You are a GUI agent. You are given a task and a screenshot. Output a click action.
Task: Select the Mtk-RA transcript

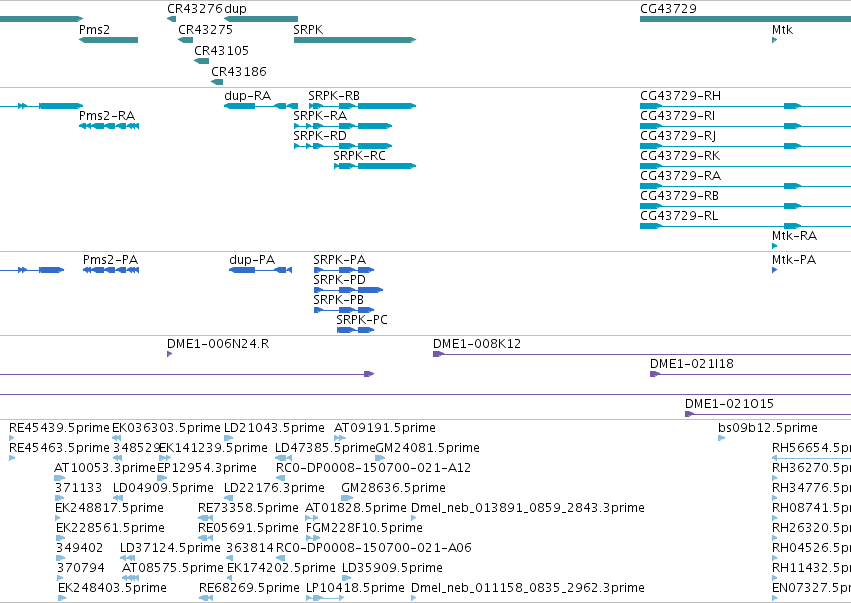click(774, 246)
